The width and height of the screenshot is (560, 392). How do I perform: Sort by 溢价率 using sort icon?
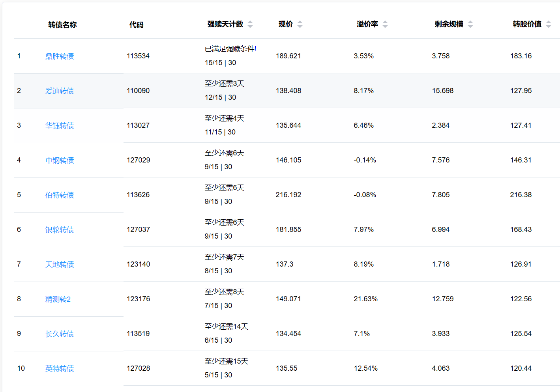[x=385, y=24]
